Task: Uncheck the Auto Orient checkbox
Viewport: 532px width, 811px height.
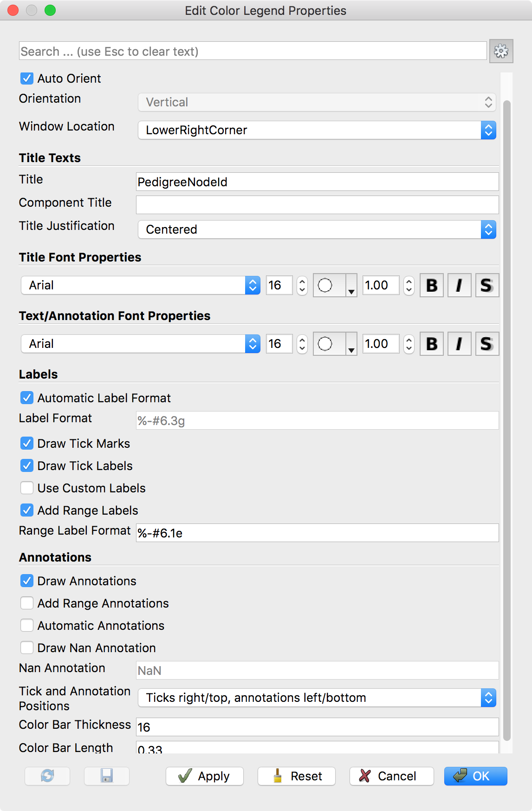Action: (27, 78)
